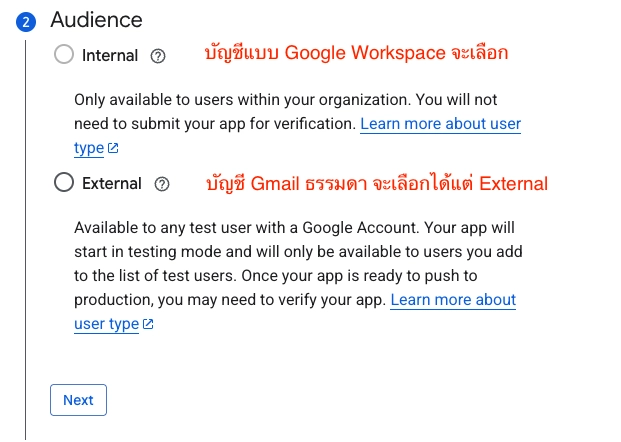Open 'Learn more about' link under External
621x442 pixels.
coord(453,300)
